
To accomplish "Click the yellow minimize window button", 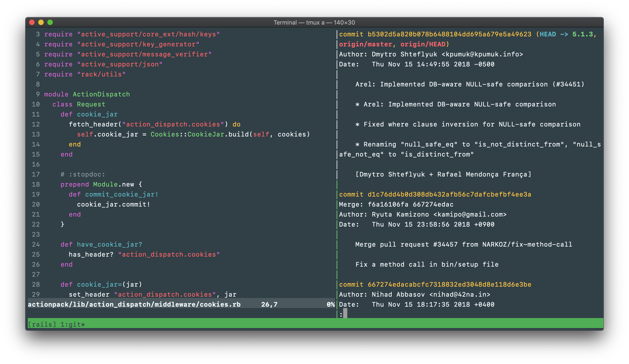I will [x=41, y=23].
